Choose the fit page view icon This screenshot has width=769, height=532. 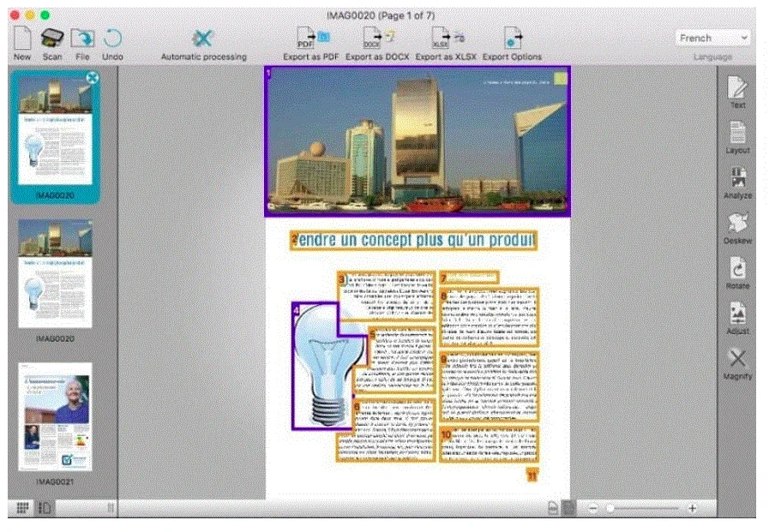553,508
